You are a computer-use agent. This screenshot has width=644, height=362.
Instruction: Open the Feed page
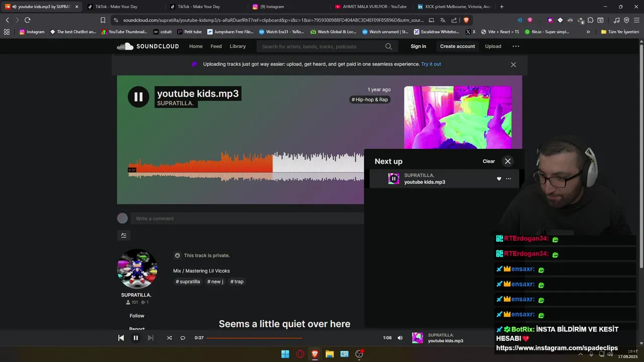(x=216, y=46)
